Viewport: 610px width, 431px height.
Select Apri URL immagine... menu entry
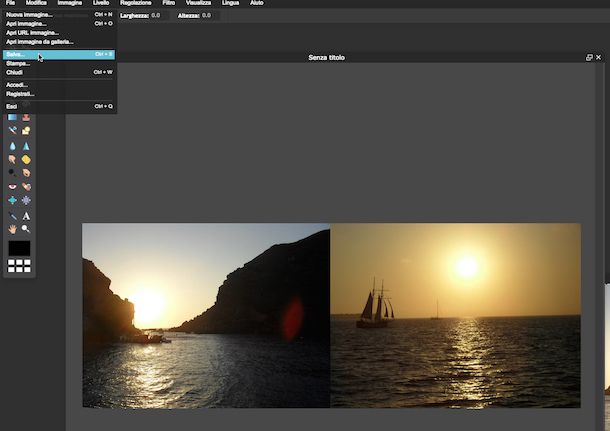coord(32,32)
